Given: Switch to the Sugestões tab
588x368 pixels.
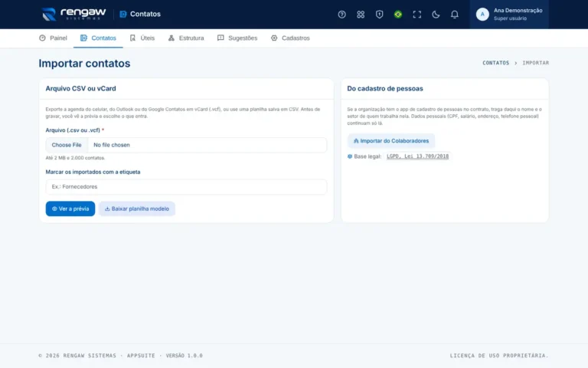Looking at the screenshot, I should click(x=237, y=38).
